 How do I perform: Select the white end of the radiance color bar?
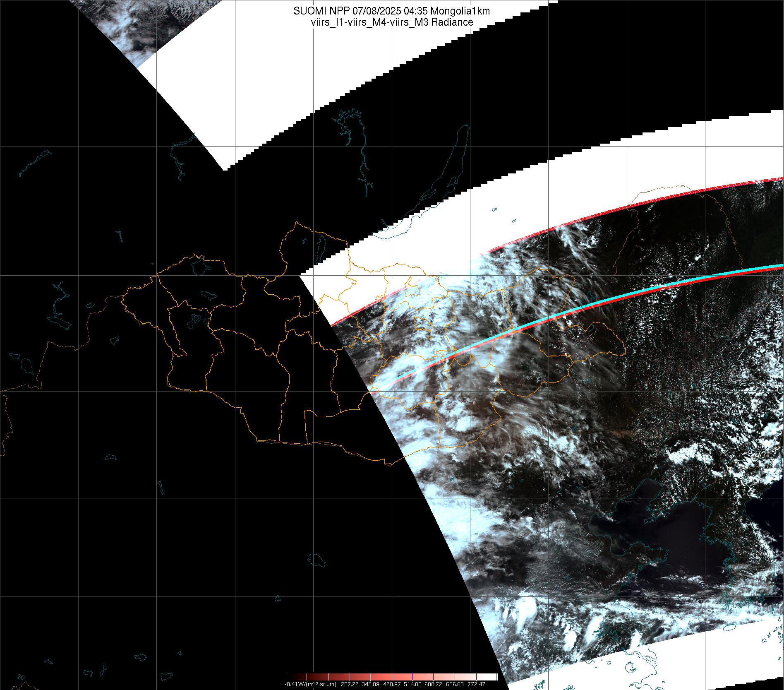coord(492,677)
